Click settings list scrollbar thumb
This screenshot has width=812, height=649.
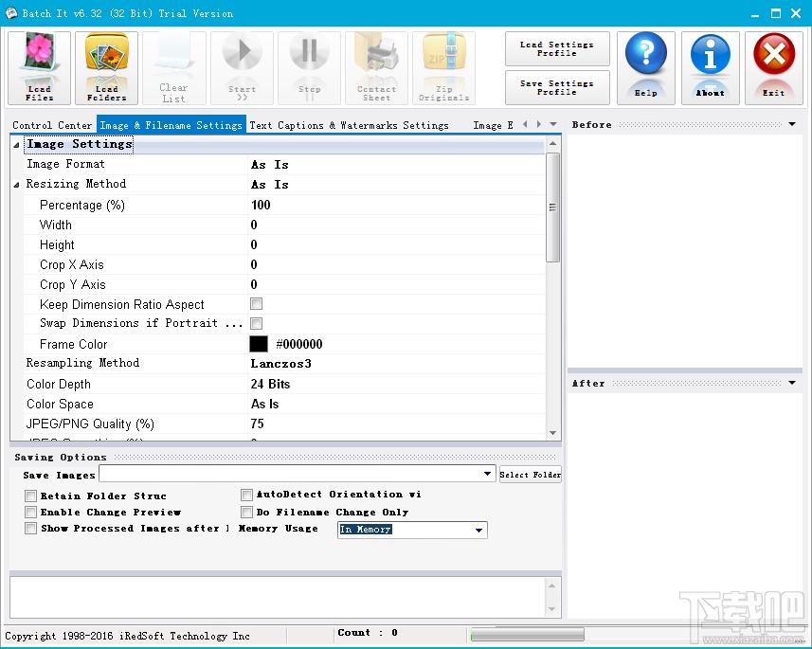[x=553, y=207]
